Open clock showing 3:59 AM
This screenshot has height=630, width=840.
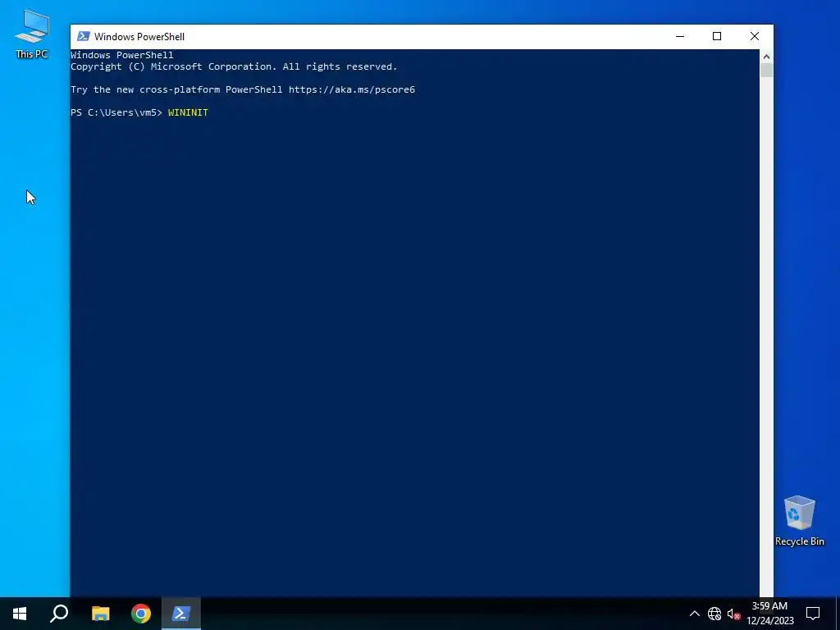[769, 614]
